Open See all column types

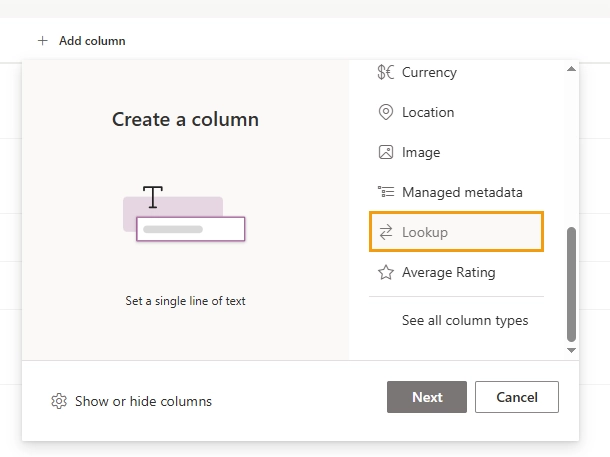point(465,320)
